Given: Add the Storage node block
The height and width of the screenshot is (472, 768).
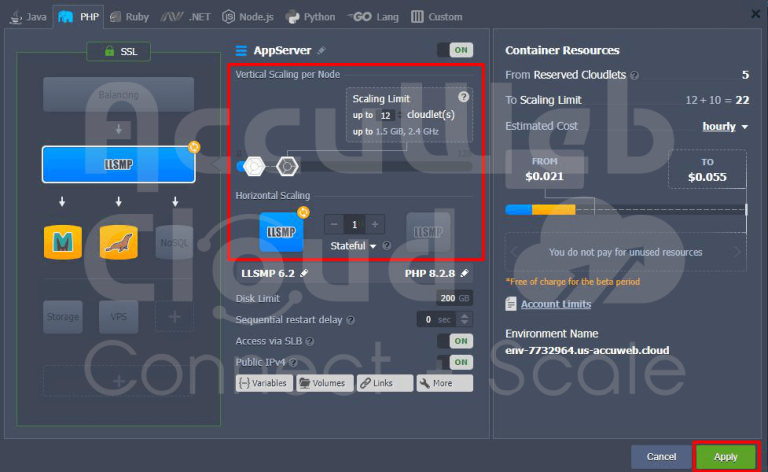Looking at the screenshot, I should (63, 316).
